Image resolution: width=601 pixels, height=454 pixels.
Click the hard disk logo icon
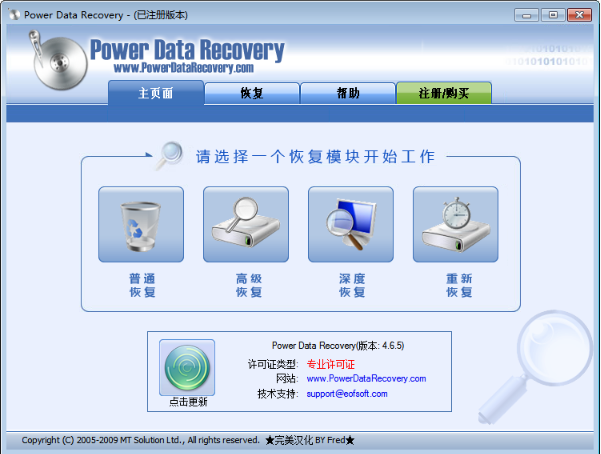point(59,61)
